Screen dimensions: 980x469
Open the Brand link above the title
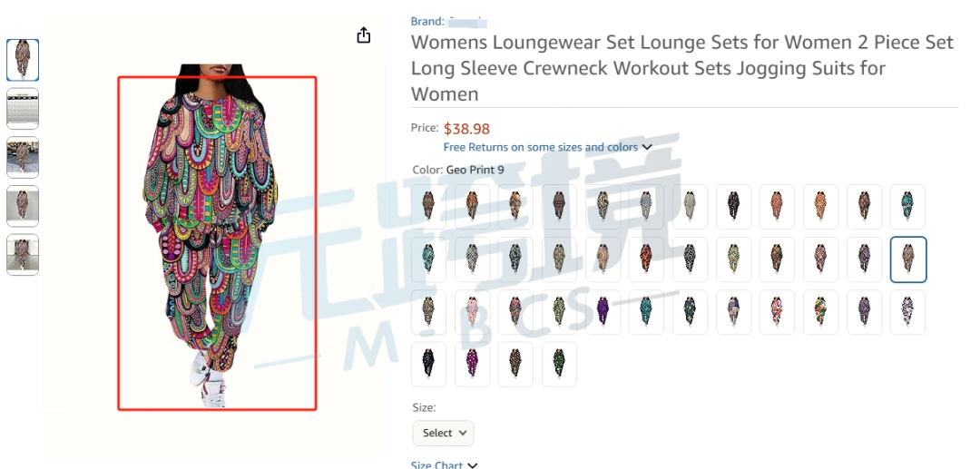449,21
